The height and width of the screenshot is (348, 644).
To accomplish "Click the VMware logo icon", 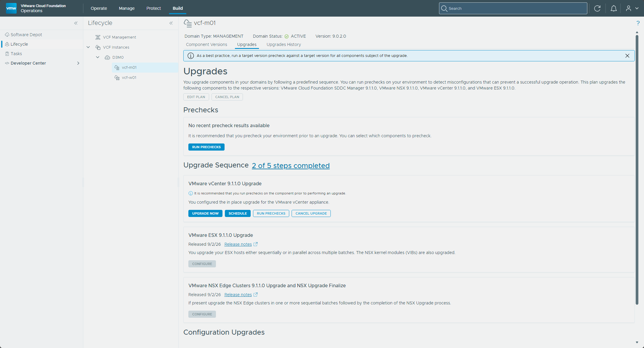I will pyautogui.click(x=11, y=8).
